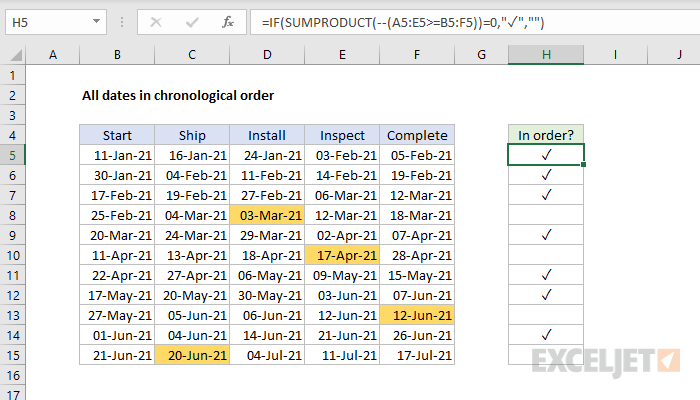Image resolution: width=700 pixels, height=400 pixels.
Task: Click the Cancel (X) formula bar icon
Action: pos(156,22)
